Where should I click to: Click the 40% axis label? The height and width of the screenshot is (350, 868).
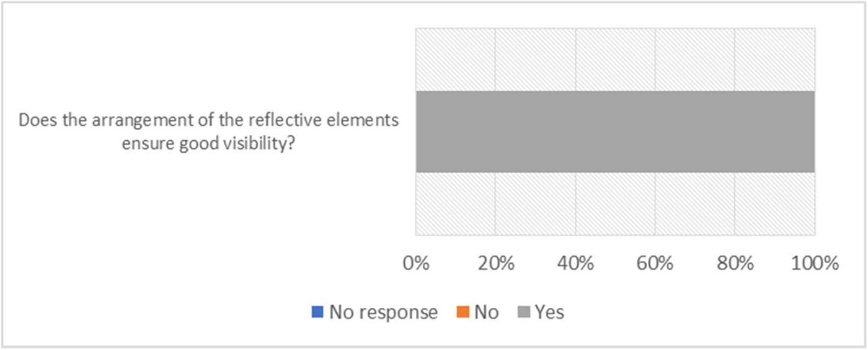(x=575, y=263)
